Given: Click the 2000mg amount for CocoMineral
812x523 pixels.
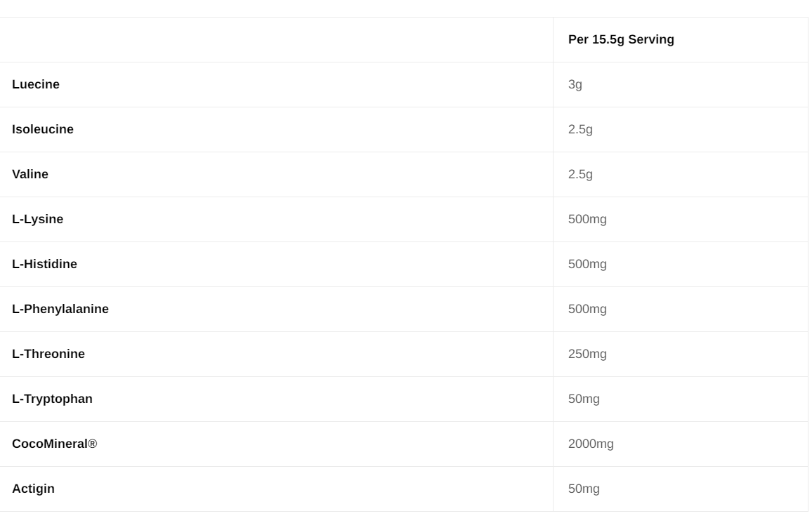Looking at the screenshot, I should coord(591,444).
